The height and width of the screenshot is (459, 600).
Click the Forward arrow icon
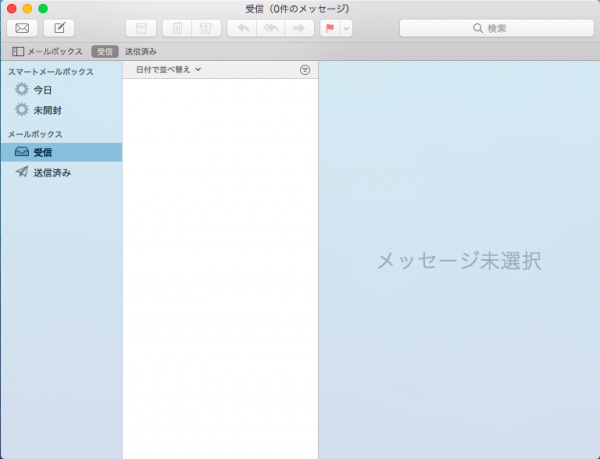[299, 28]
